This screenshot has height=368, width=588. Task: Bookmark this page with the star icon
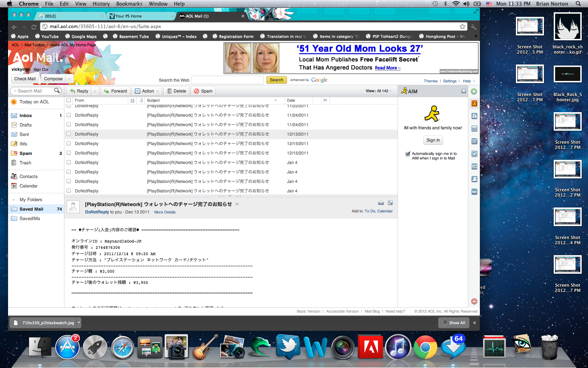462,27
